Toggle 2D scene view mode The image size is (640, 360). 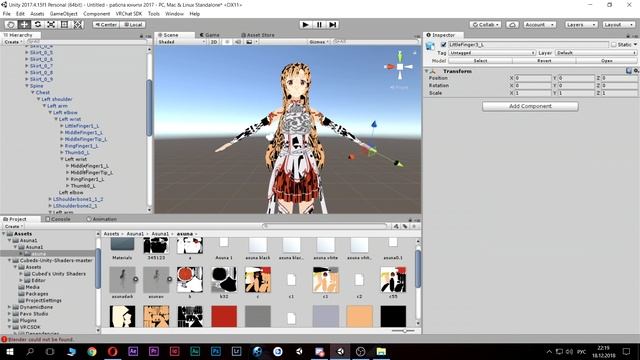[214, 42]
